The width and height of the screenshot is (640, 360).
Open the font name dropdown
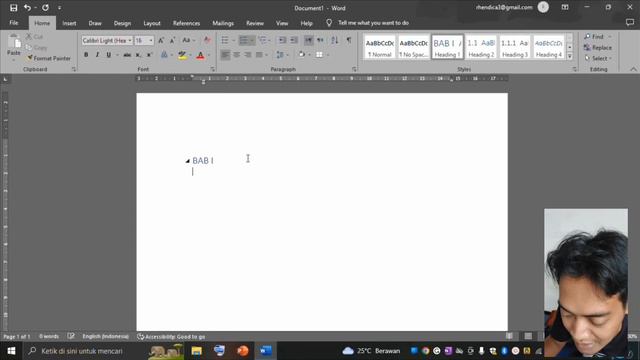coord(130,40)
